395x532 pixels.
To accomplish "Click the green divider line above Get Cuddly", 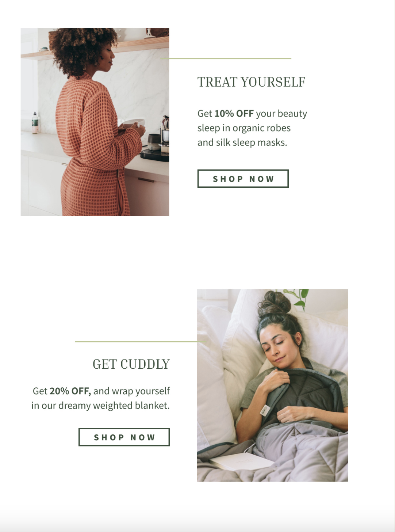I will pyautogui.click(x=141, y=342).
